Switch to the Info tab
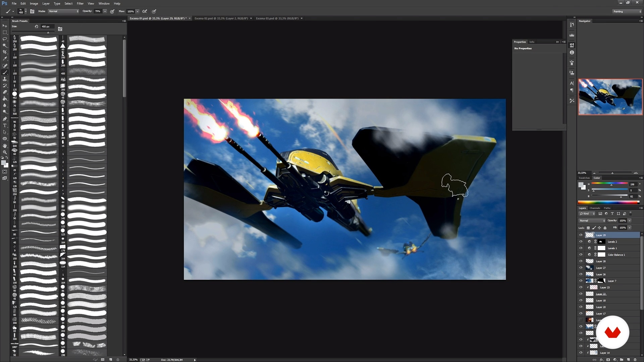 [532, 42]
